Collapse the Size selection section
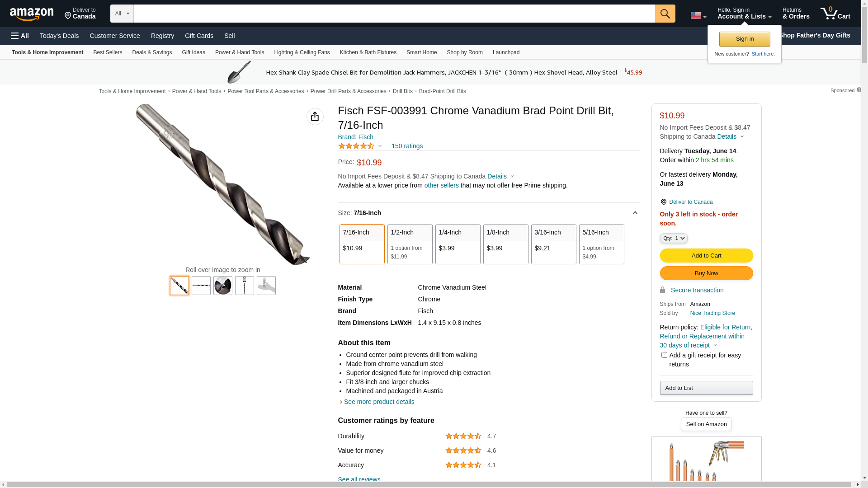The width and height of the screenshot is (868, 488). tap(635, 213)
